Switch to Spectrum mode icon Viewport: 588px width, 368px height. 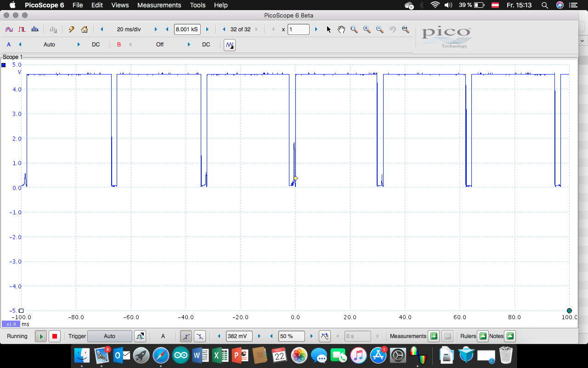pos(34,29)
